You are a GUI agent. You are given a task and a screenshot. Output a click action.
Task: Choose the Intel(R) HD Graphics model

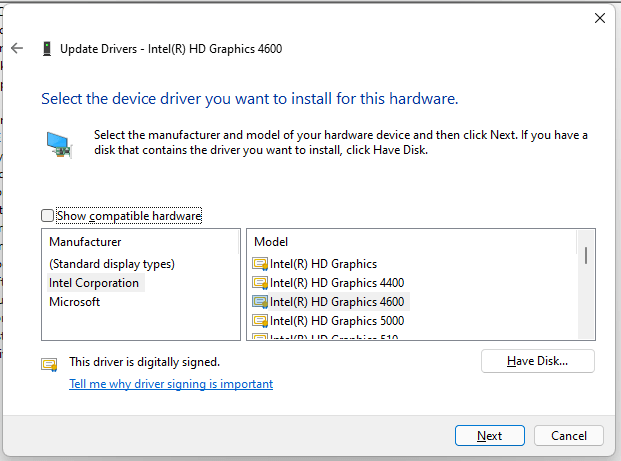323,264
